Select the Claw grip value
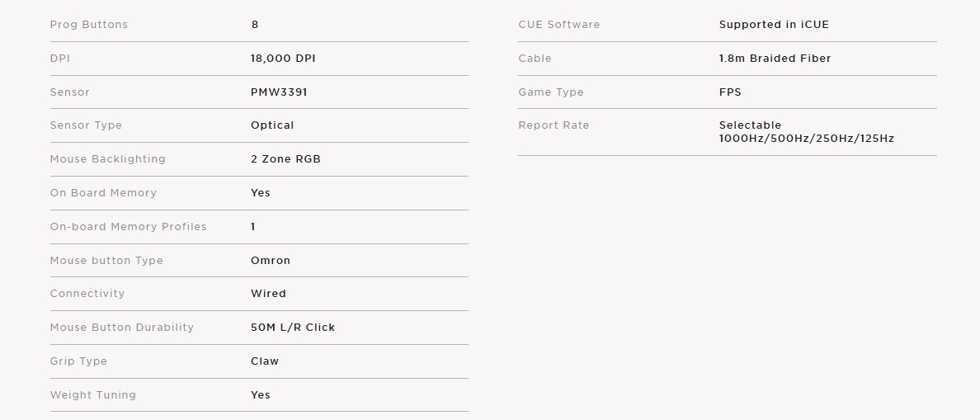Screen dimensions: 980x420 [265, 361]
